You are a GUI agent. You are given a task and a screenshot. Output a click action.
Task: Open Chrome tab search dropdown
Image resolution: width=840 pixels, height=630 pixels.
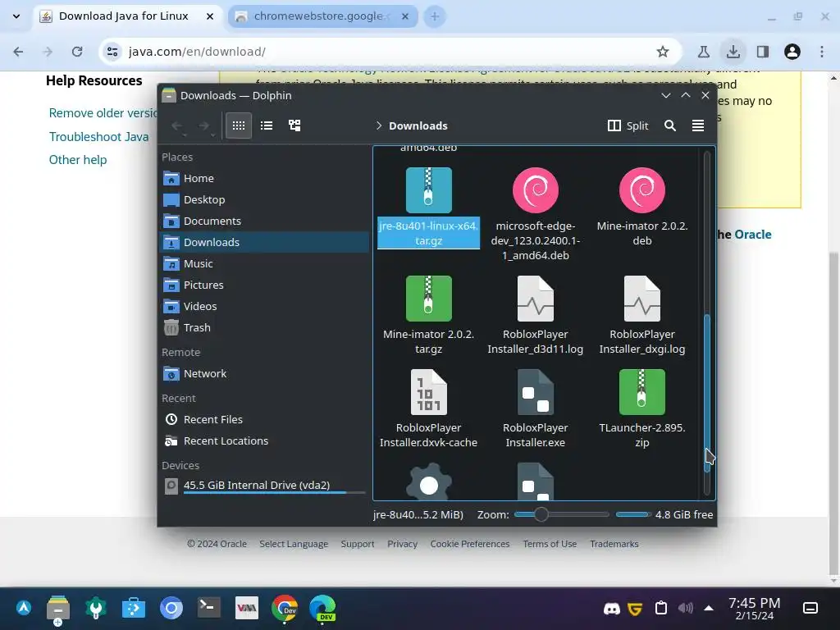coord(16,16)
